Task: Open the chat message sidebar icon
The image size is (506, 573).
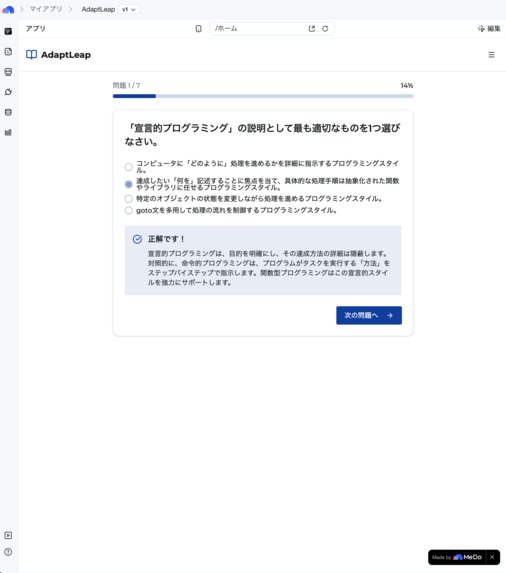Action: pyautogui.click(x=8, y=72)
